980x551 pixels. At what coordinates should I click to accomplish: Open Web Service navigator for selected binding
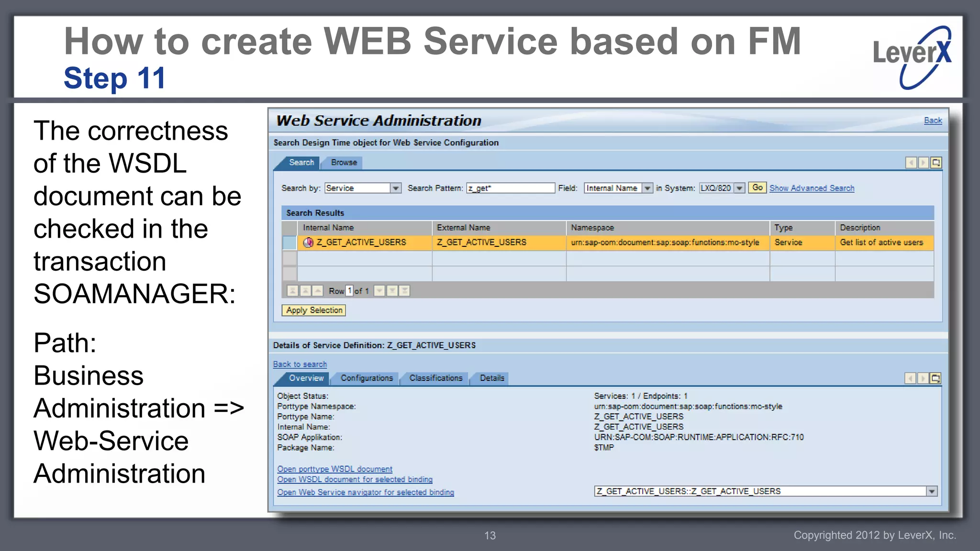[366, 492]
